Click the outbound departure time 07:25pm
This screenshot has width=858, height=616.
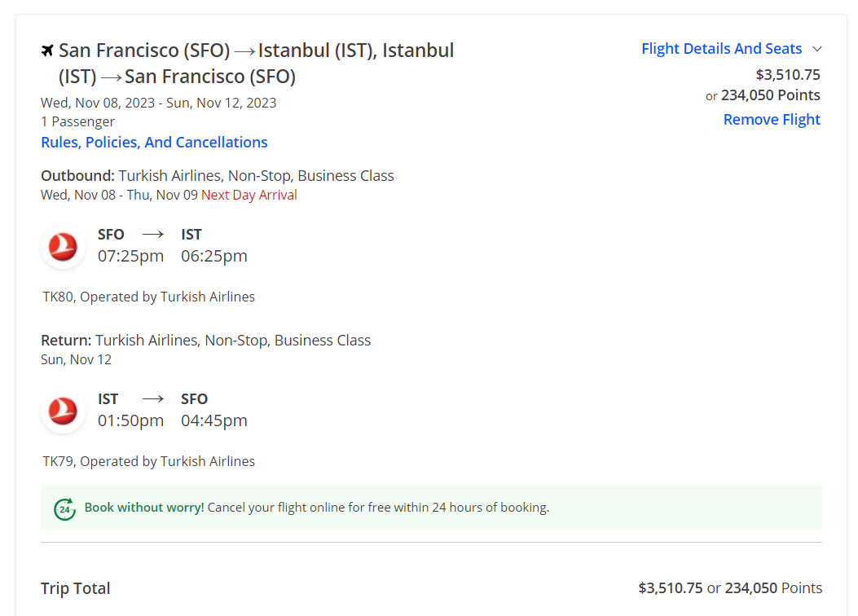(131, 256)
